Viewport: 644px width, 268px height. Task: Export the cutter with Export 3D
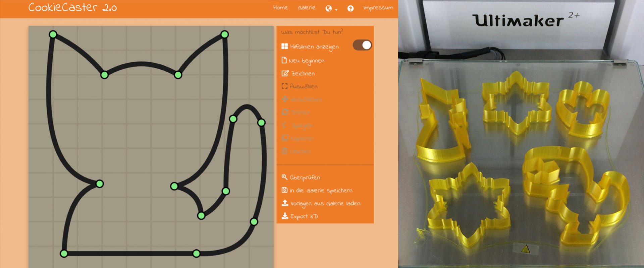point(300,216)
